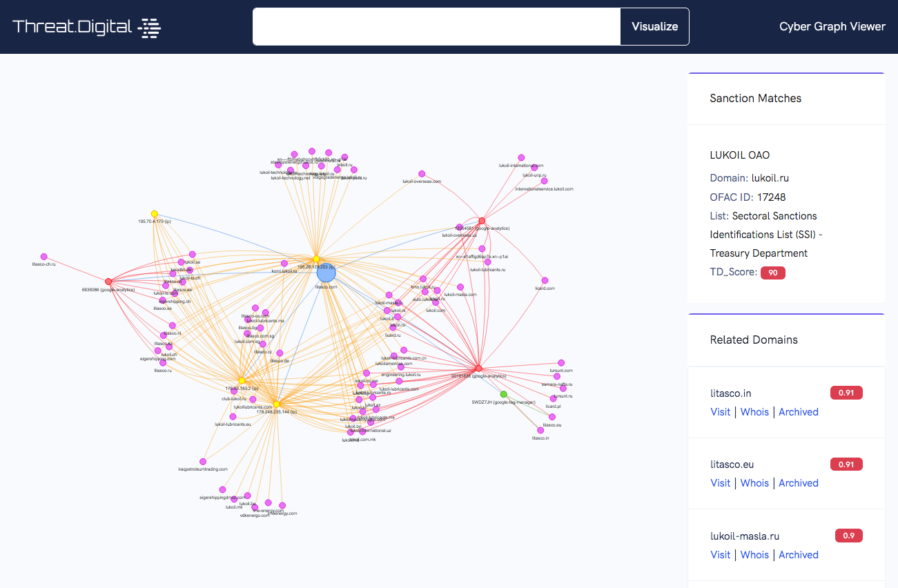The width and height of the screenshot is (898, 588).
Task: Visit litasco.in related domain
Action: tap(721, 412)
